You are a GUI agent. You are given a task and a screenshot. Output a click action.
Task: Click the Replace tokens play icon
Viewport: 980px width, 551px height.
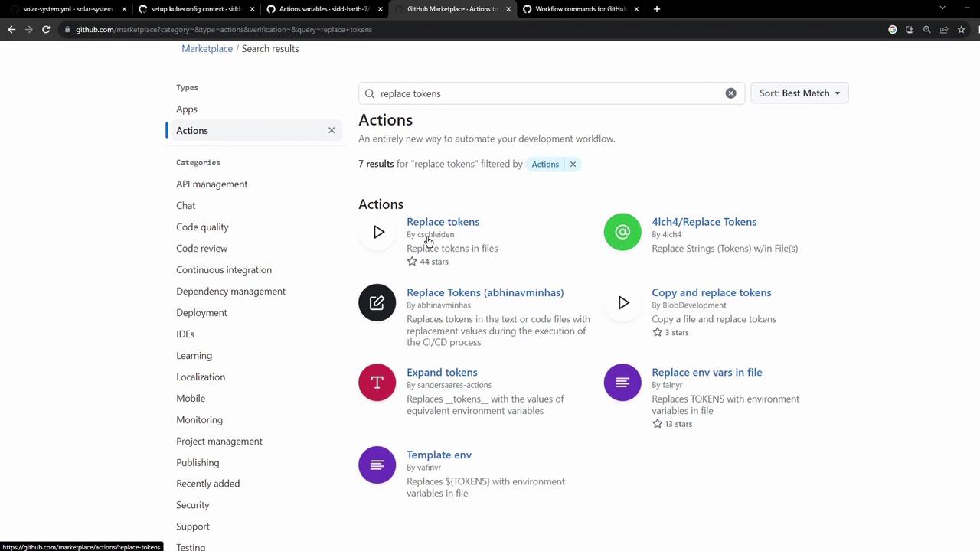[x=377, y=232]
